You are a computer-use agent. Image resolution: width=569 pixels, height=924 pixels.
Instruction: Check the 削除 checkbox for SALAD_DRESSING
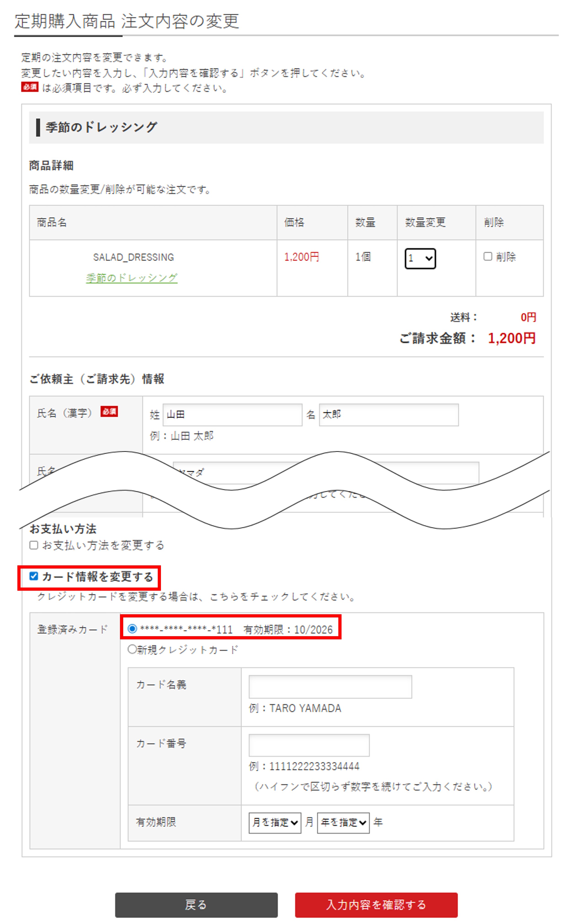488,256
